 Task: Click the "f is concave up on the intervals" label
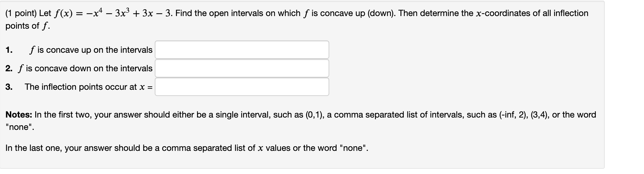[91, 50]
